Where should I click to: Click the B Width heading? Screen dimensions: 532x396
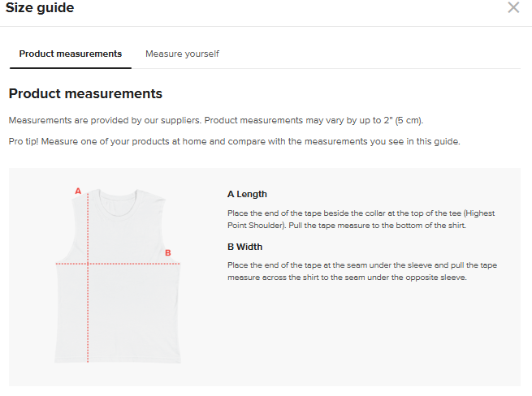244,247
